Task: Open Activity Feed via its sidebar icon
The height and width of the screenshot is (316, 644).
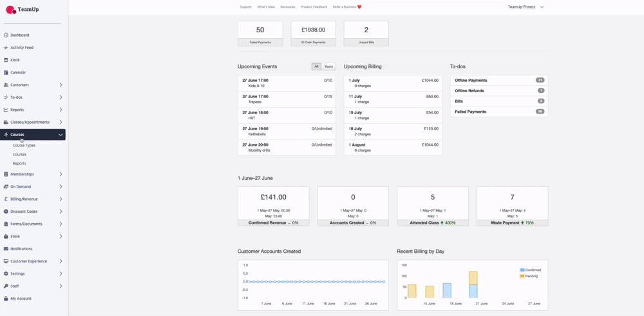Action: pyautogui.click(x=6, y=48)
